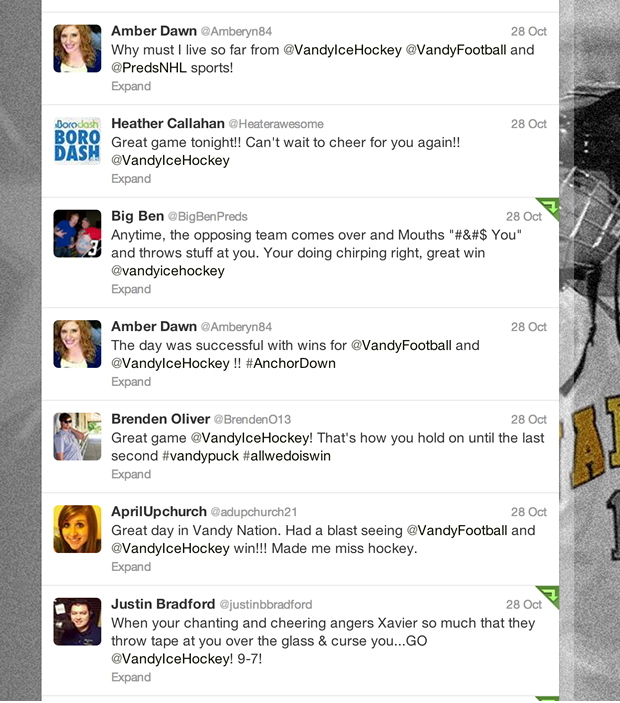Screen dimensions: 620x703
Task: Open Brenden Oliver's avatar photo
Action: 77,436
